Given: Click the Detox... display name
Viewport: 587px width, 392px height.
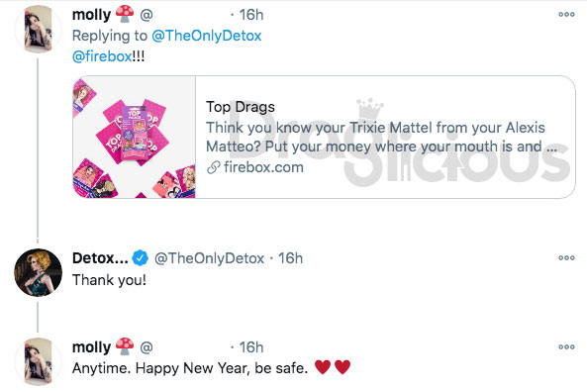Looking at the screenshot, I should point(100,258).
